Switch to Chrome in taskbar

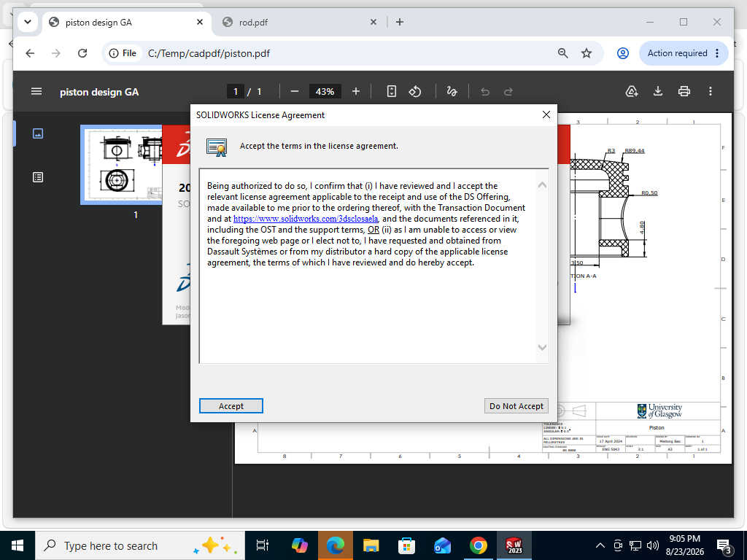(x=479, y=545)
